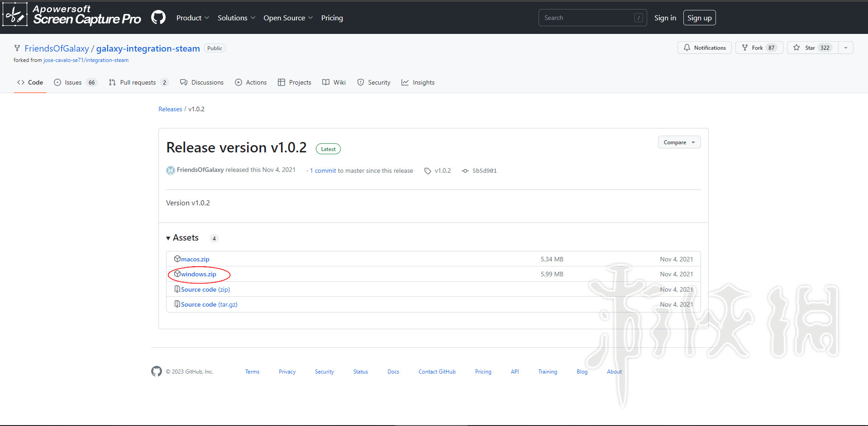The image size is (868, 426).
Task: Open the Blog footer link
Action: tap(582, 372)
